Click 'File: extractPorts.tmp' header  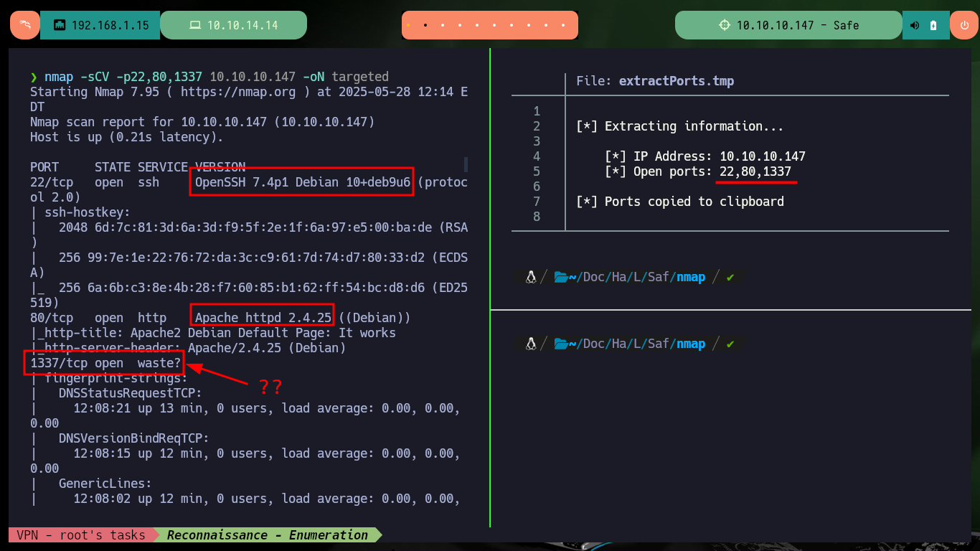[655, 81]
